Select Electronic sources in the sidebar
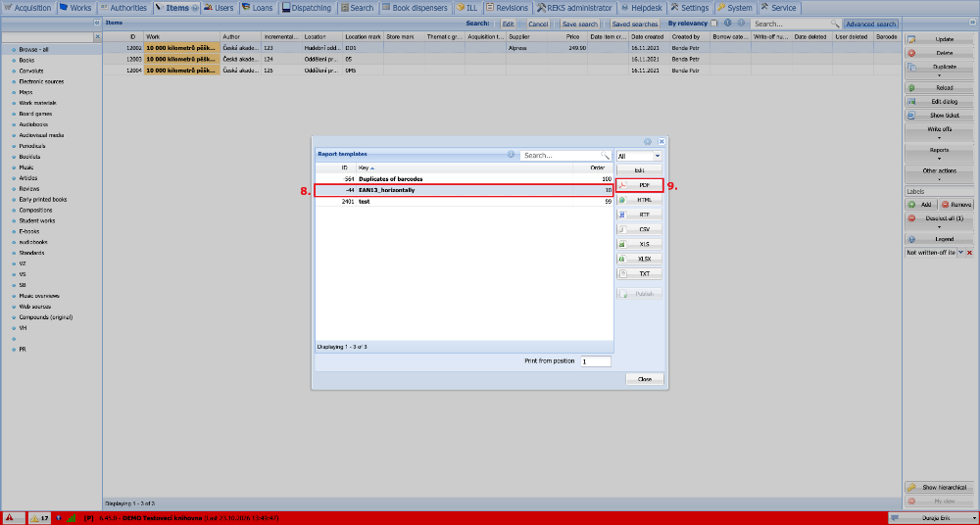This screenshot has width=980, height=525. point(41,81)
